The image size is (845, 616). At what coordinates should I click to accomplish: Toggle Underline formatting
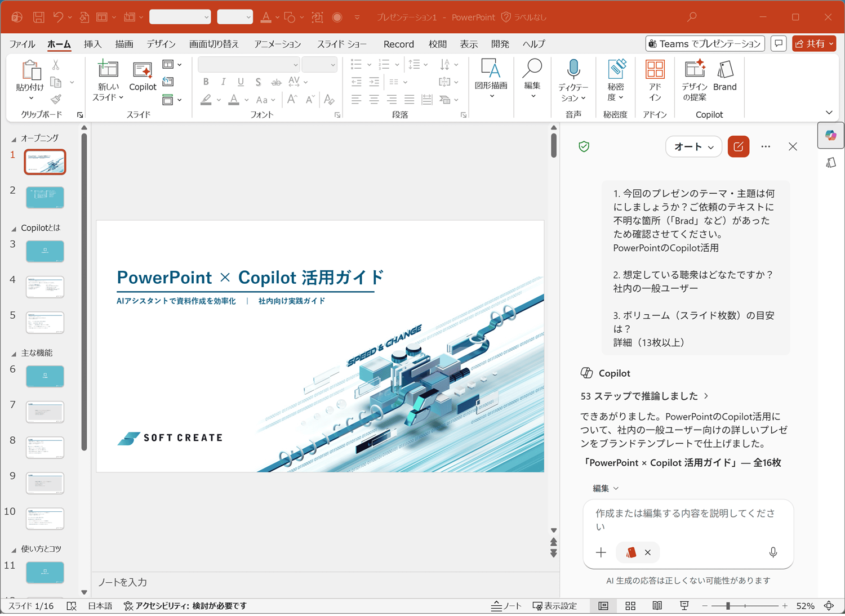[241, 82]
